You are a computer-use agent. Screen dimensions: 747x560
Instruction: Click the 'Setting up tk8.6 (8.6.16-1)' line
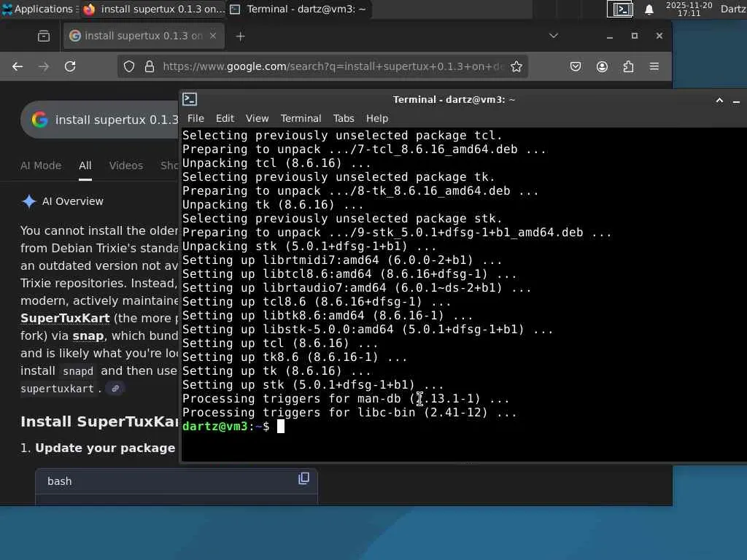[295, 357]
